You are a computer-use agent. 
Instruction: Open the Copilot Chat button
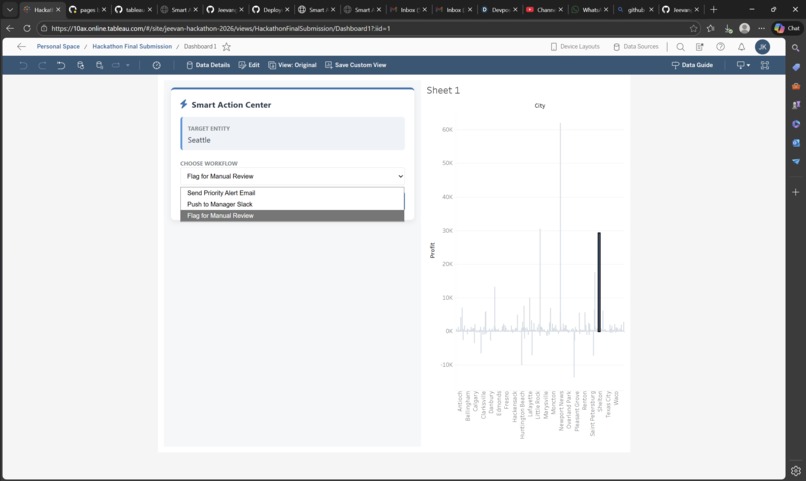[787, 28]
